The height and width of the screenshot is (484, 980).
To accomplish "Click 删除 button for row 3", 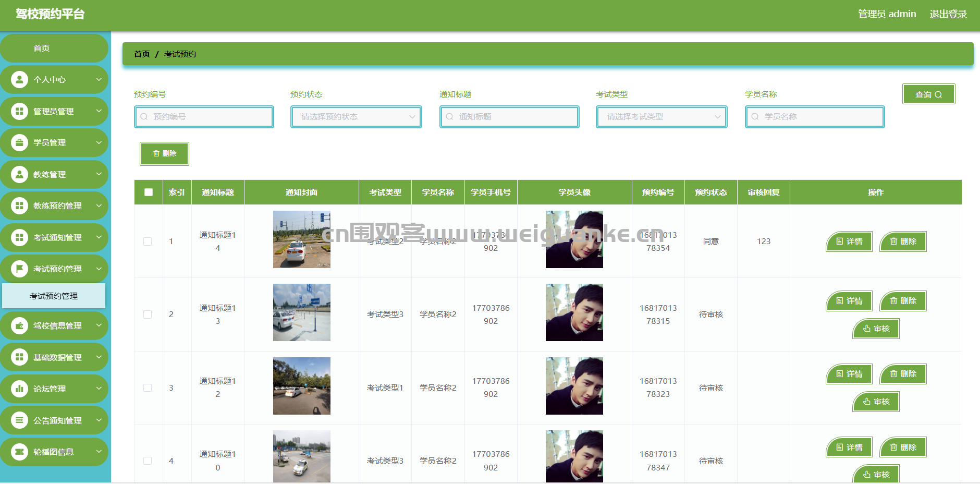I will point(903,374).
